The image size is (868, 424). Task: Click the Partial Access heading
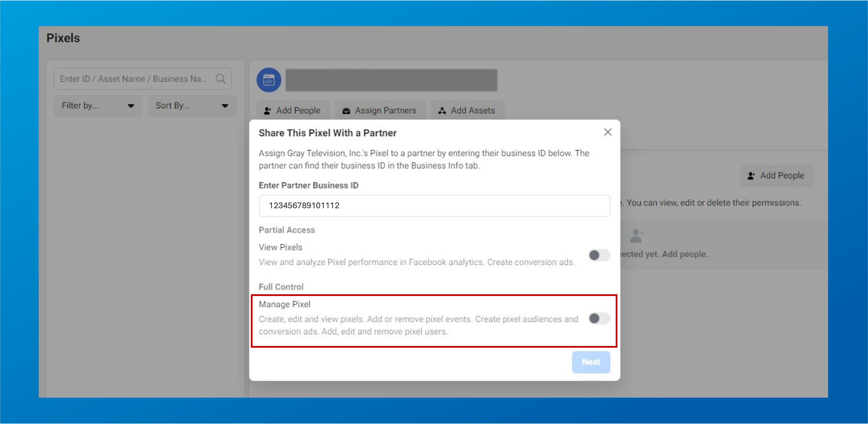tap(287, 230)
